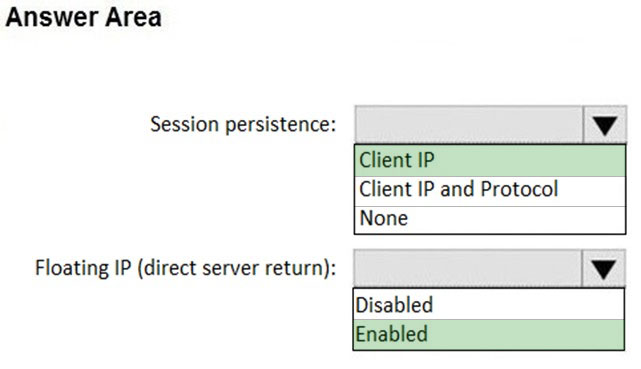Click the green highlighted Enabled row
The width and height of the screenshot is (641, 369).
[x=489, y=334]
